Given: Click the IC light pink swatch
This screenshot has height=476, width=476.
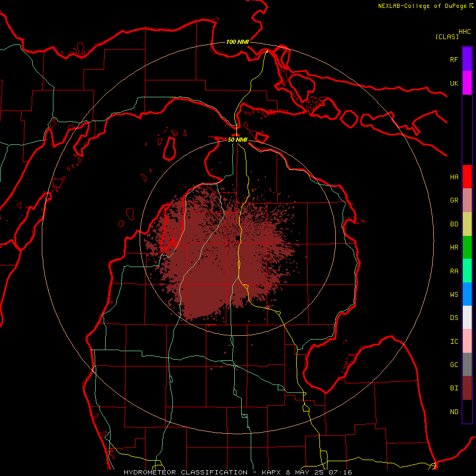Looking at the screenshot, I should pyautogui.click(x=467, y=341).
